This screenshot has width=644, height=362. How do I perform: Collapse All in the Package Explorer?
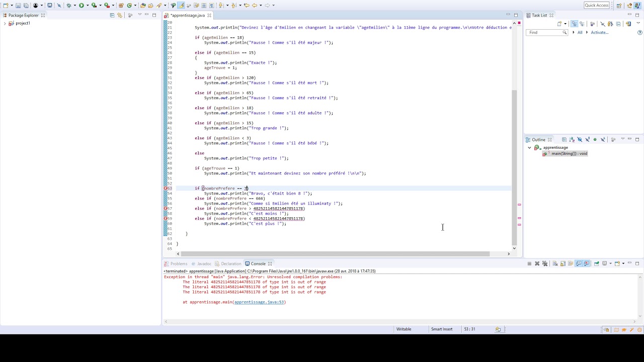[112, 15]
